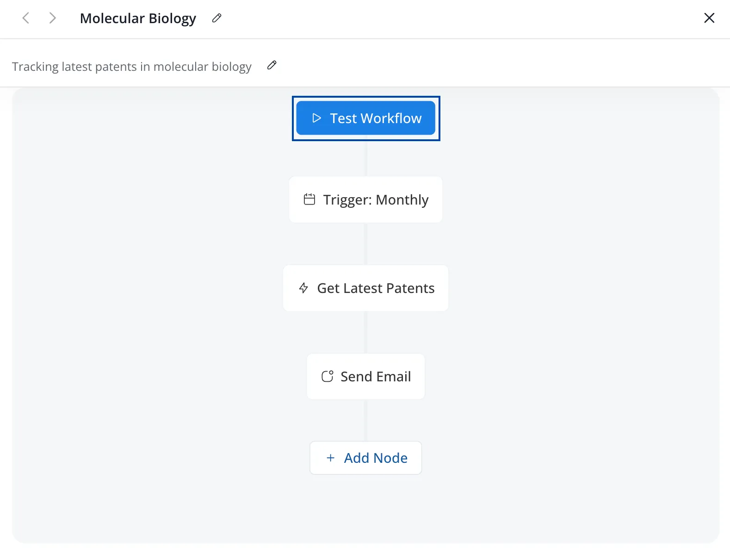Viewport: 730px width, 560px height.
Task: Select the Send Email node
Action: 366,376
